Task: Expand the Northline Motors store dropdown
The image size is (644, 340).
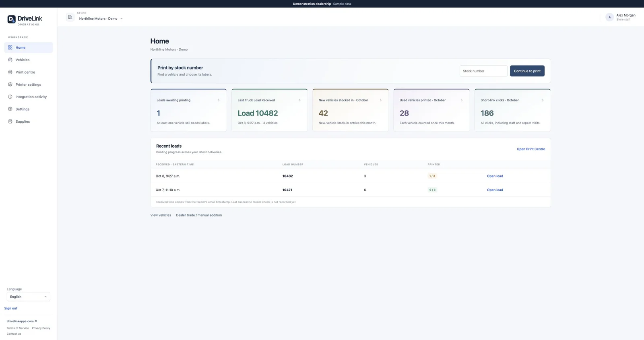Action: 101,19
